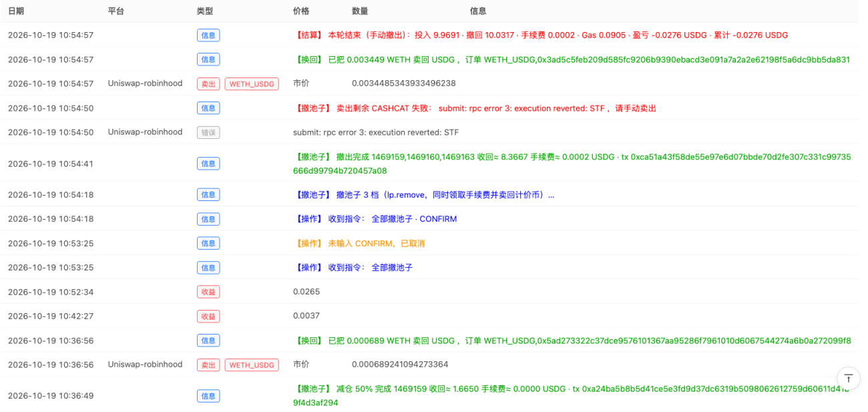Screen dimensions: 868x412
Task: Click the timestamp 2026-10-19 10:52:34
Action: [51, 292]
